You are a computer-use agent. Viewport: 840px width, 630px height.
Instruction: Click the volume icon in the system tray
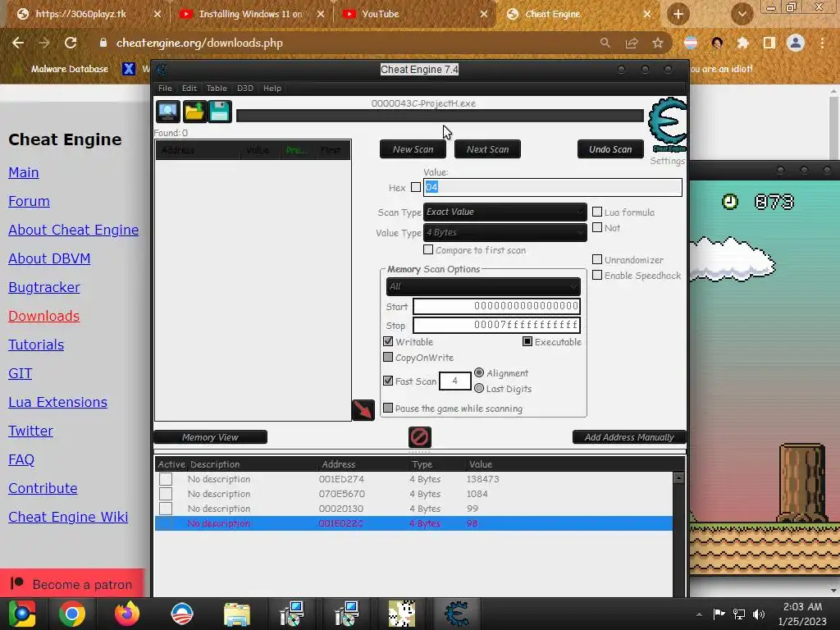(759, 614)
